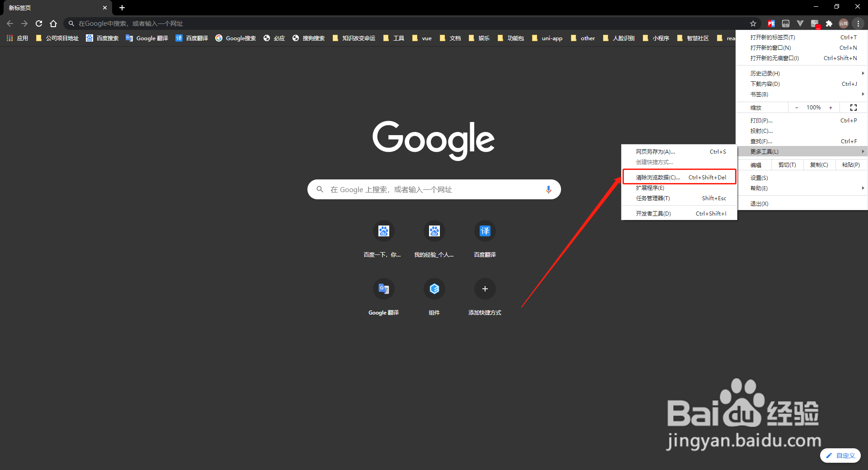Select 打开新的无痕窗口(I) menu item
This screenshot has width=868, height=470.
(x=802, y=58)
